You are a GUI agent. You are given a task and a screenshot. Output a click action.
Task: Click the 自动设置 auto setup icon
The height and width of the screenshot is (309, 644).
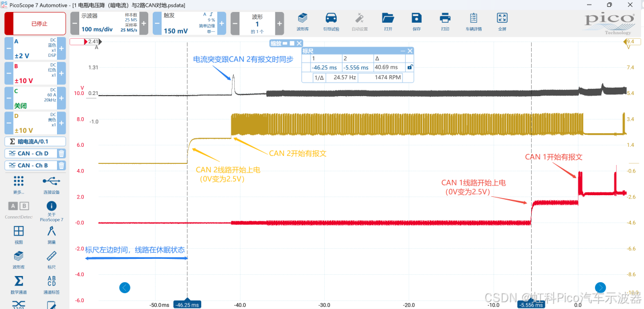(x=360, y=21)
